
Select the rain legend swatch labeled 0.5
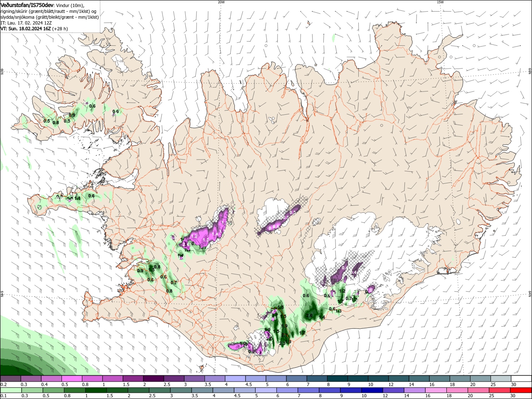point(53,390)
